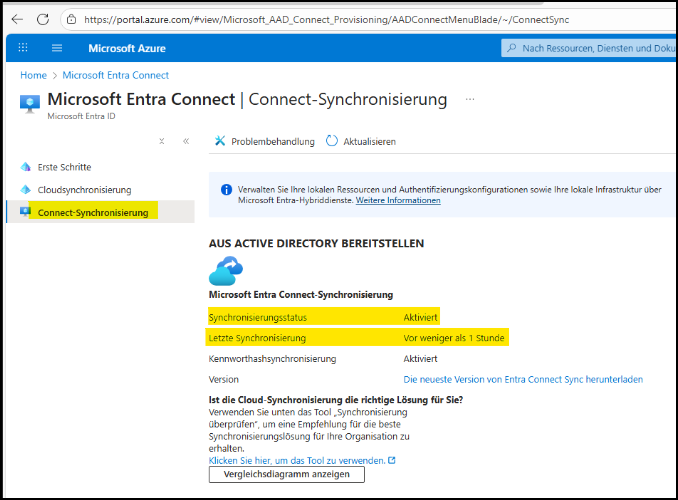Toggle the sidebar expand/collapse arrows icon
Viewport: 678px width, 500px height.
tap(161, 141)
